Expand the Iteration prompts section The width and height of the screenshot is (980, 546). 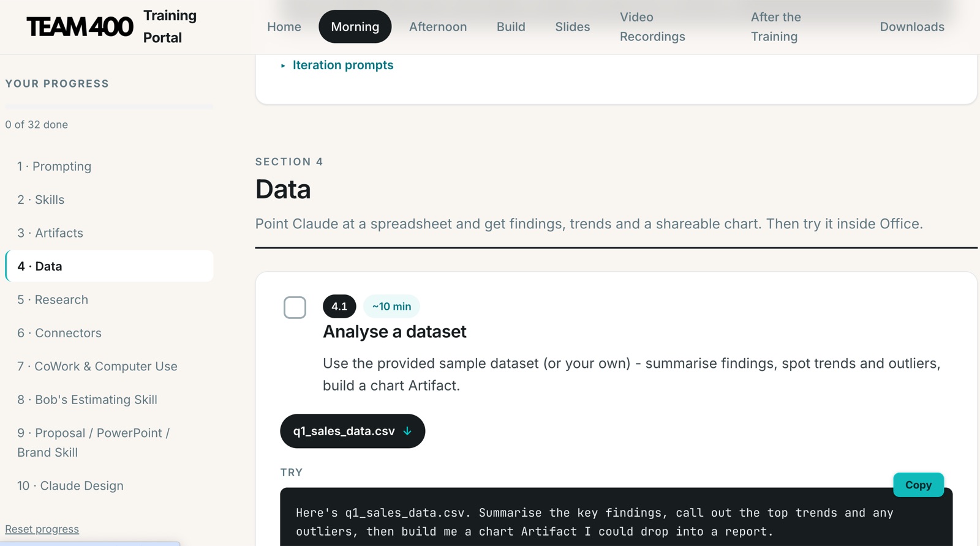[x=337, y=65]
